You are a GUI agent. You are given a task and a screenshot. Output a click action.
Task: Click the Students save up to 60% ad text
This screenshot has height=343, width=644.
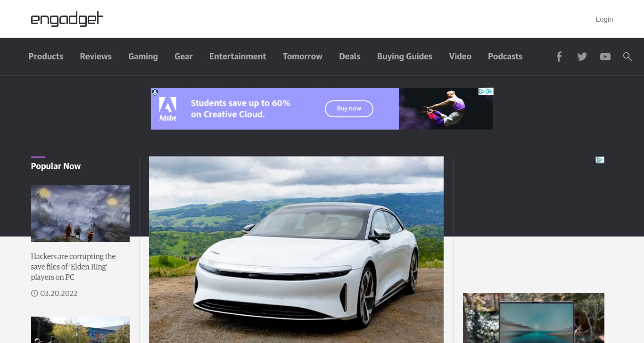[240, 109]
